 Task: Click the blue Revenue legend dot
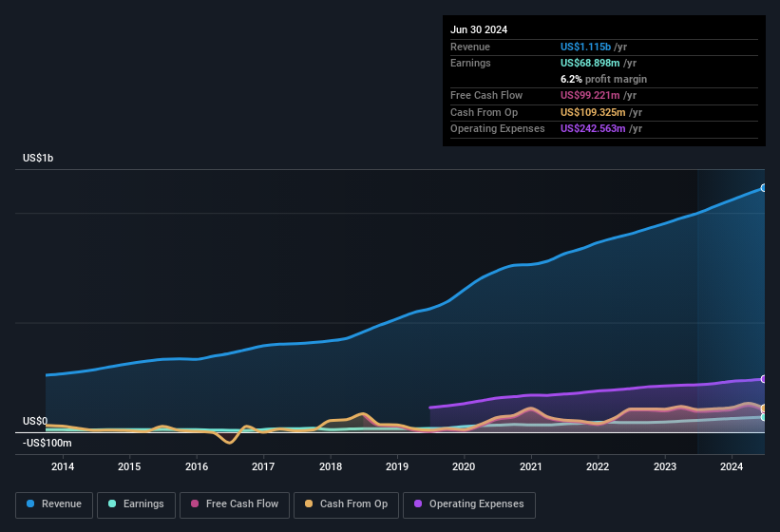click(30, 503)
